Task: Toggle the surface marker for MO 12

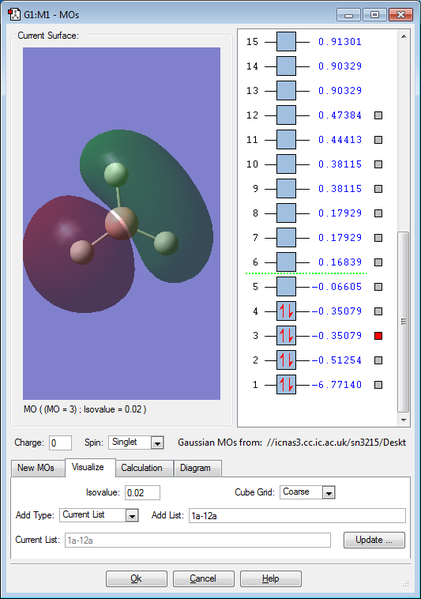Action: coord(378,115)
